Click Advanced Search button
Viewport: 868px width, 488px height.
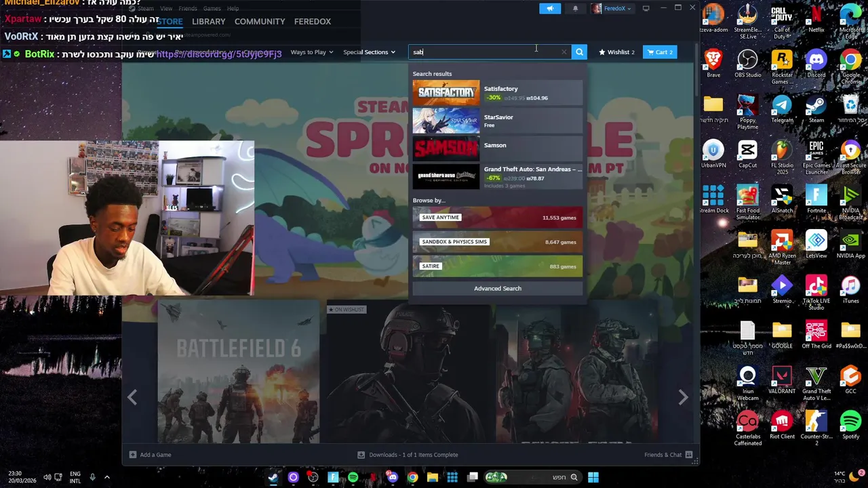[497, 288]
